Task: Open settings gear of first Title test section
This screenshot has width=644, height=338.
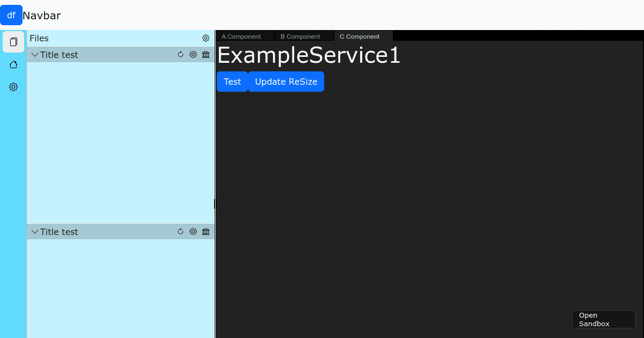Action: coord(193,55)
